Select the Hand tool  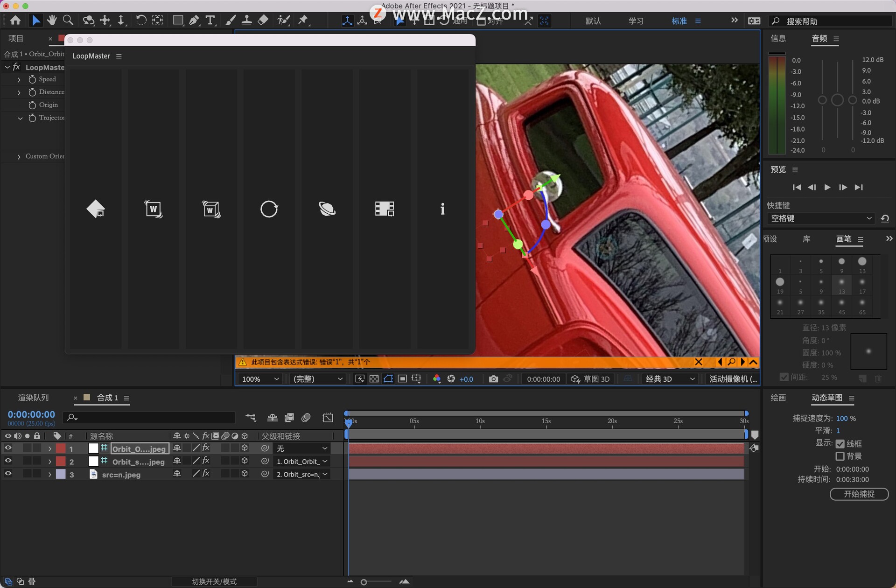click(52, 20)
